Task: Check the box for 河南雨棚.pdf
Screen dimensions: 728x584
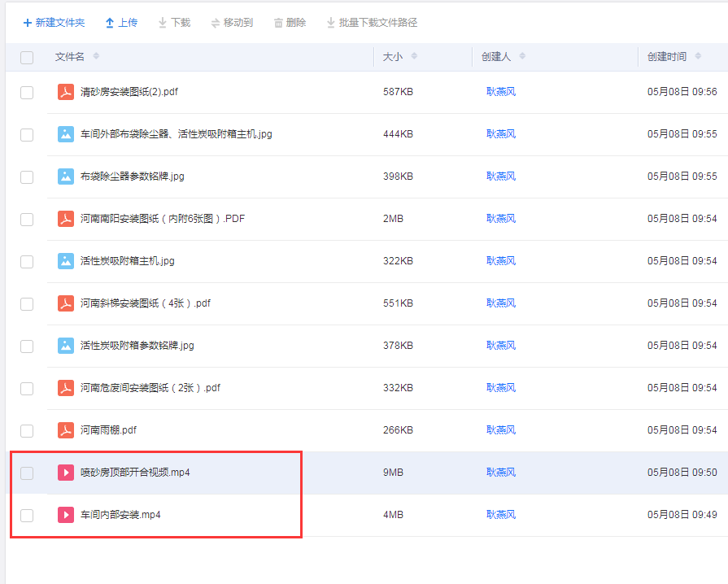Action: click(27, 430)
